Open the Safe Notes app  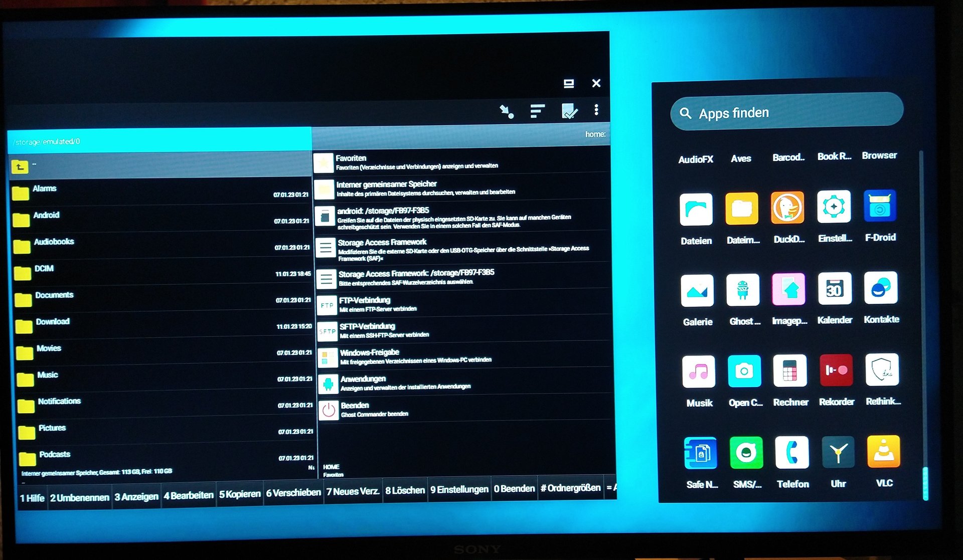tap(701, 453)
